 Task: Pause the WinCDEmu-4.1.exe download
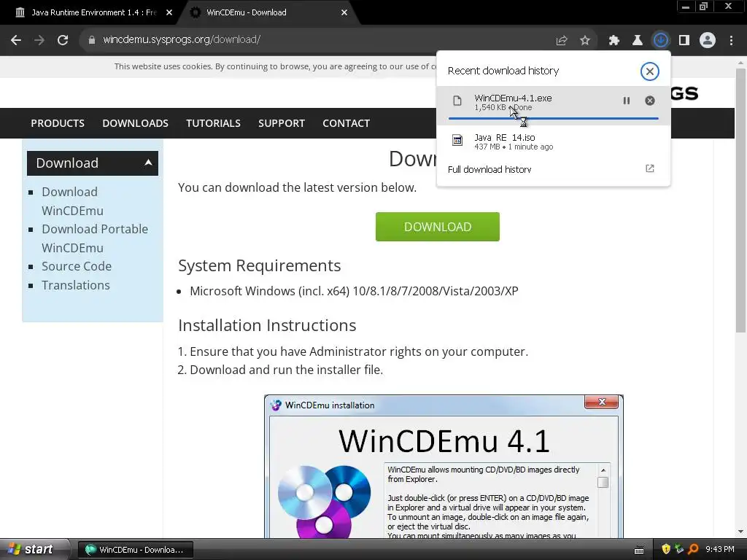click(627, 101)
